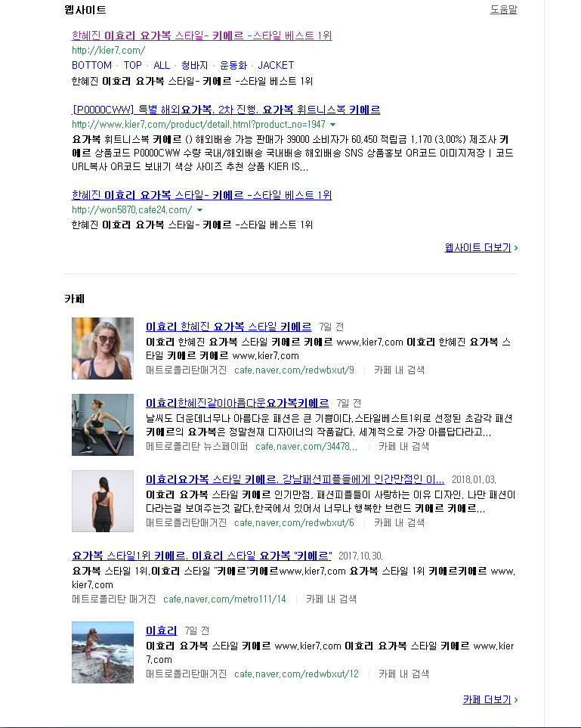Open the 도움말 help link
This screenshot has height=728, width=581.
503,9
